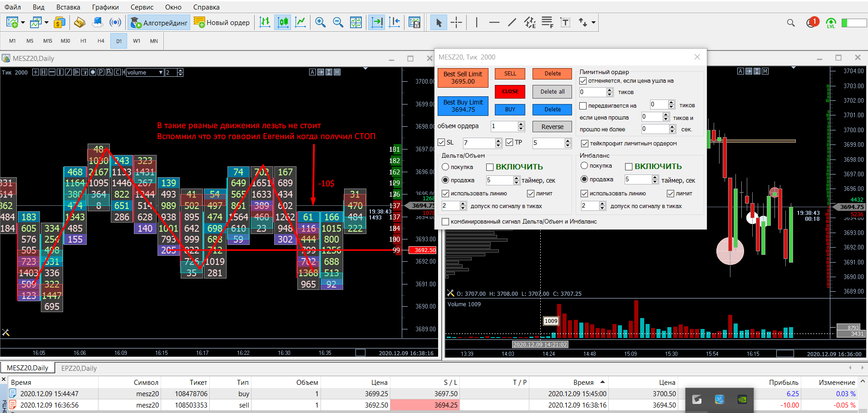Open the chart profiles icon
Viewport: 868px width, 413px height.
point(36,22)
